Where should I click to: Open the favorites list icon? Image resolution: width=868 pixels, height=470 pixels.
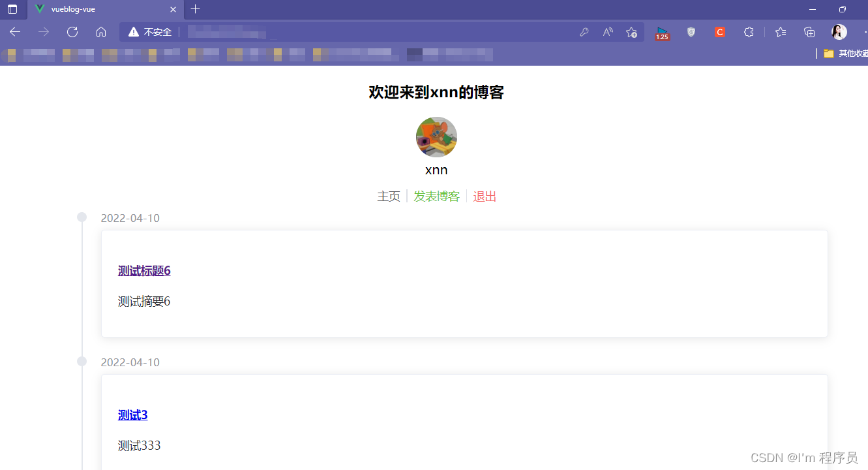coord(781,32)
